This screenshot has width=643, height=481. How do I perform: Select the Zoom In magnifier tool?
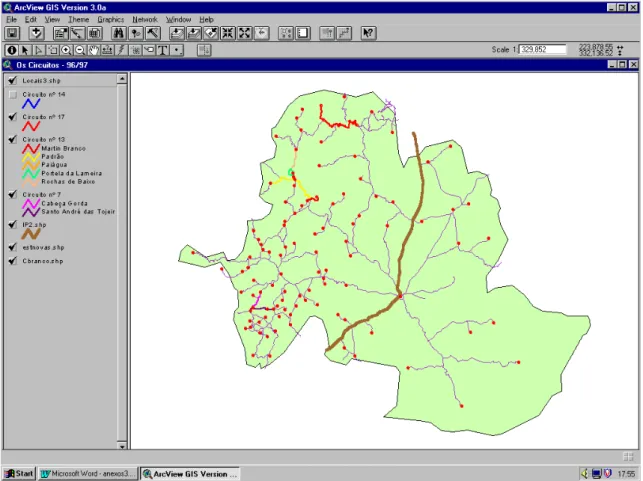66,50
